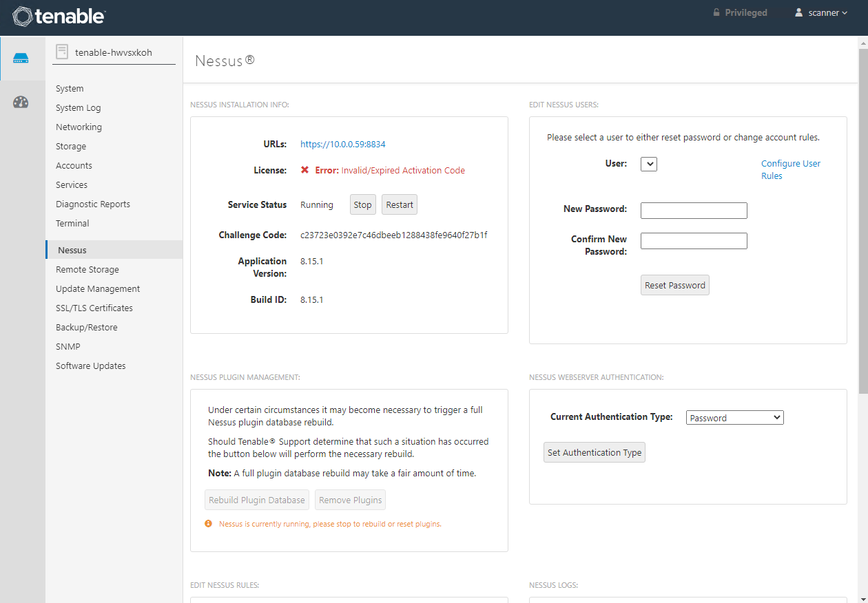Click the Invalid/Expired Activation Code error text
868x603 pixels.
coord(403,170)
